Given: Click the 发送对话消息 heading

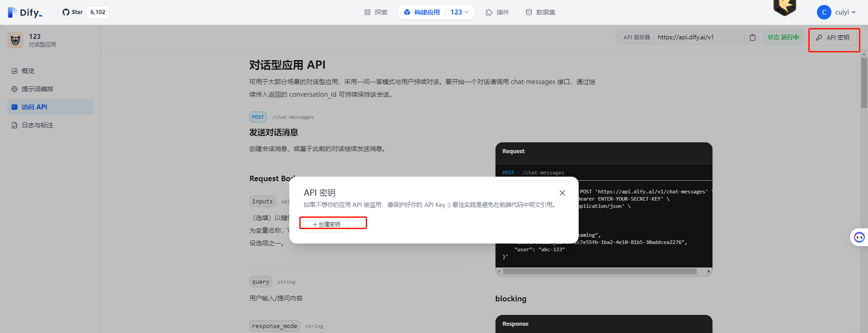Looking at the screenshot, I should point(274,132).
